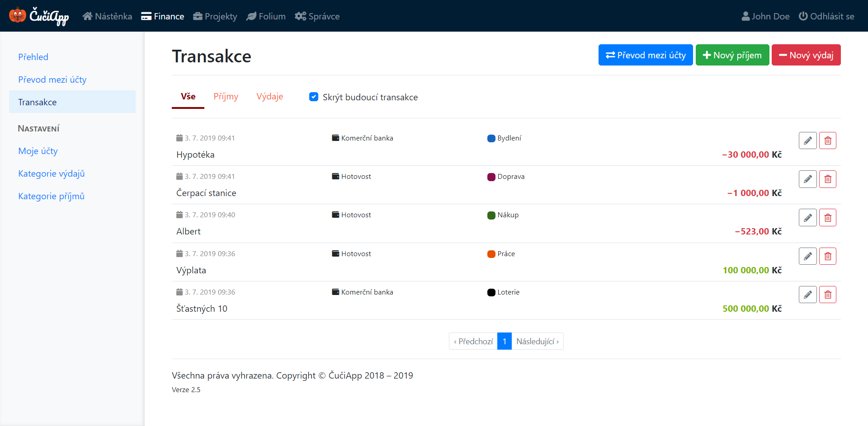This screenshot has height=426, width=868.
Task: Click the Nový výdaj red button
Action: [x=806, y=55]
